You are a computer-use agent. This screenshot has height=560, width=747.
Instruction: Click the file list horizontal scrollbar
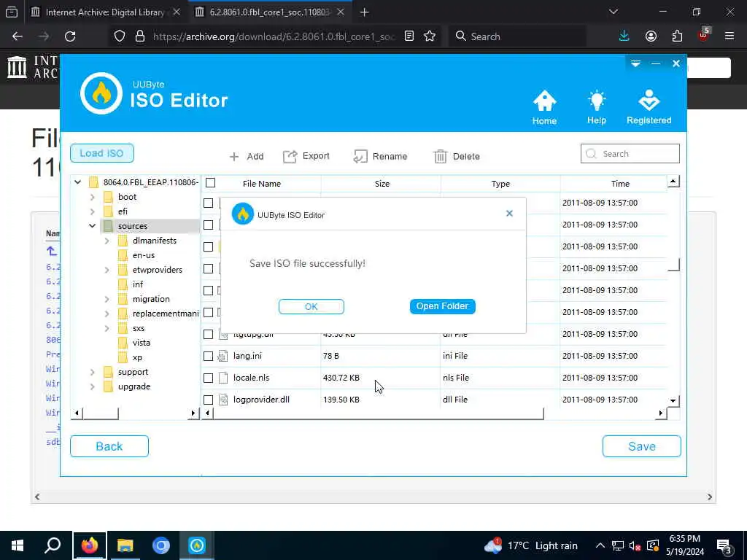point(379,413)
